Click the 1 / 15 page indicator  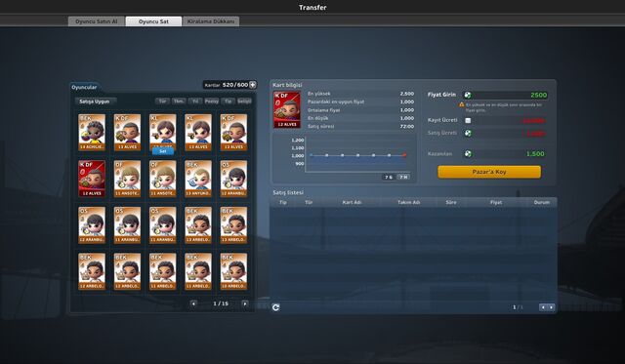tap(221, 303)
